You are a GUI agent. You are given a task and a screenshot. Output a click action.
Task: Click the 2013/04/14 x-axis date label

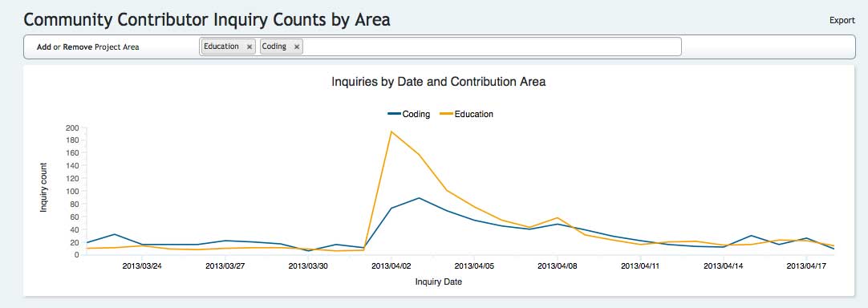pos(723,266)
